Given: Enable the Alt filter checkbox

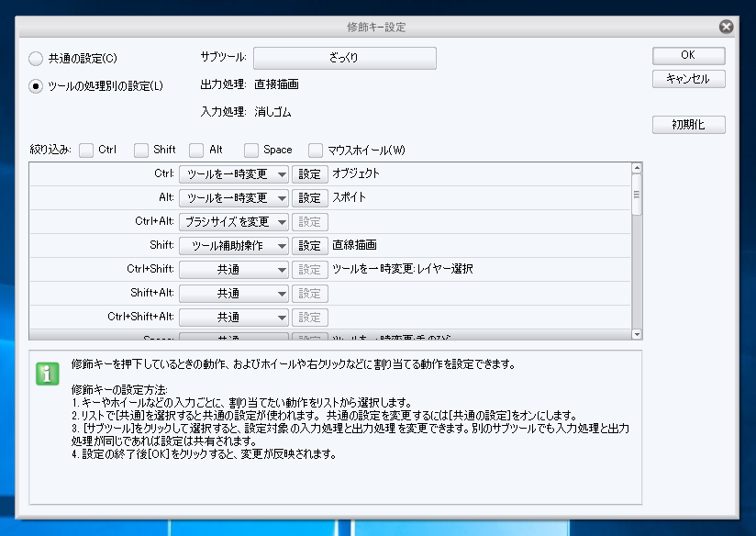Looking at the screenshot, I should (196, 150).
